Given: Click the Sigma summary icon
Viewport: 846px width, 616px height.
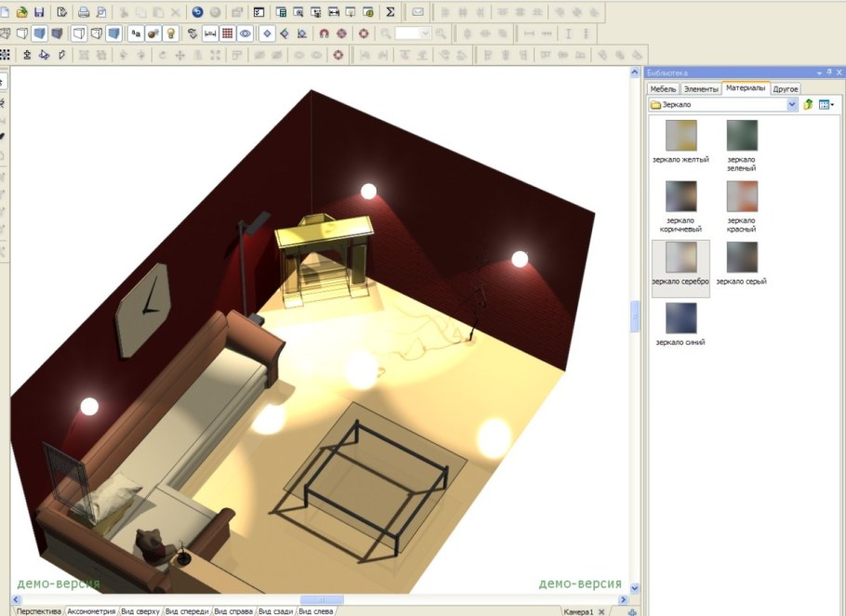Looking at the screenshot, I should tap(390, 13).
